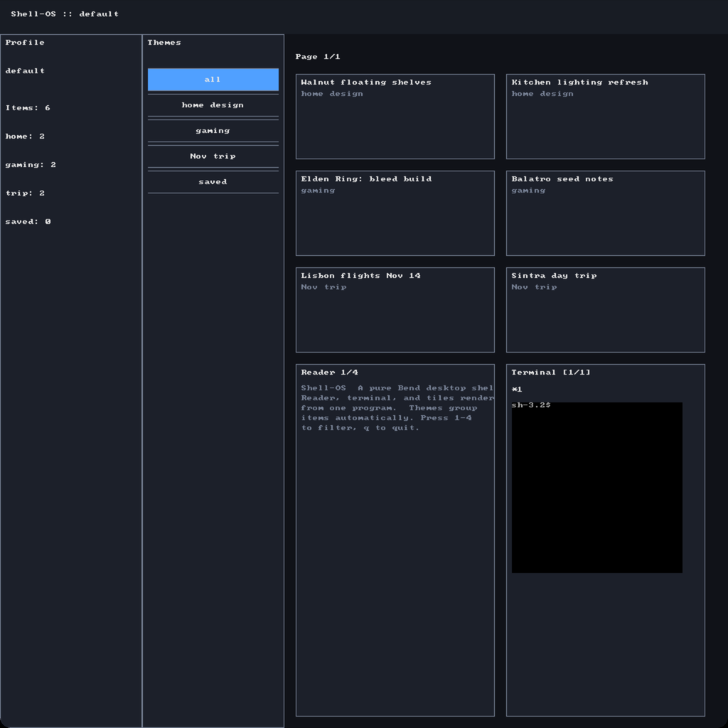Image resolution: width=728 pixels, height=728 pixels.
Task: Click the 'home: 2' profile stat
Action: (25, 136)
